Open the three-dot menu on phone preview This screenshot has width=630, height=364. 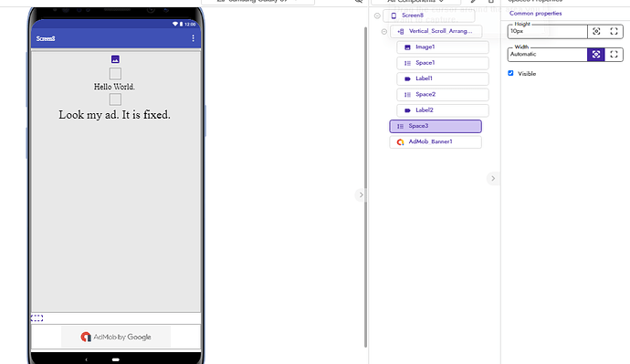tap(194, 38)
